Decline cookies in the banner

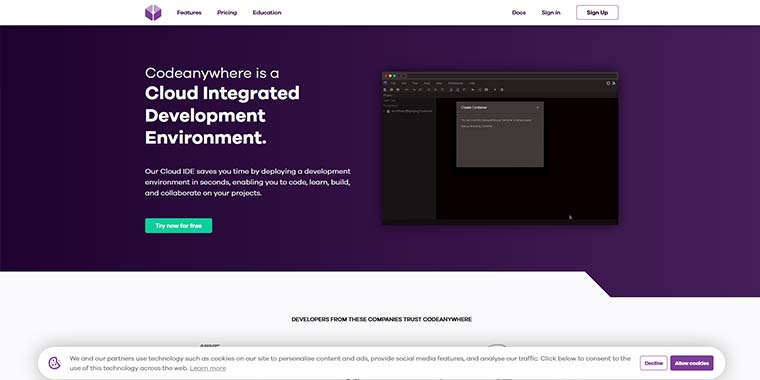click(x=653, y=363)
